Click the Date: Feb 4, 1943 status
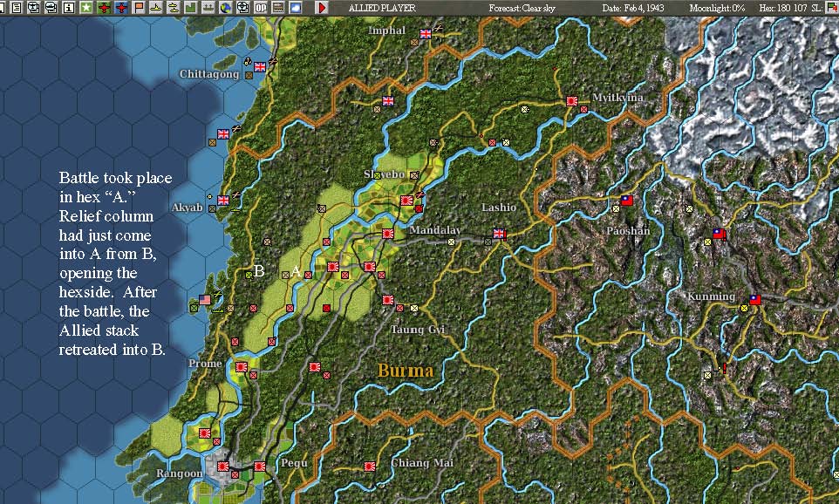The height and width of the screenshot is (504, 839). click(x=633, y=8)
